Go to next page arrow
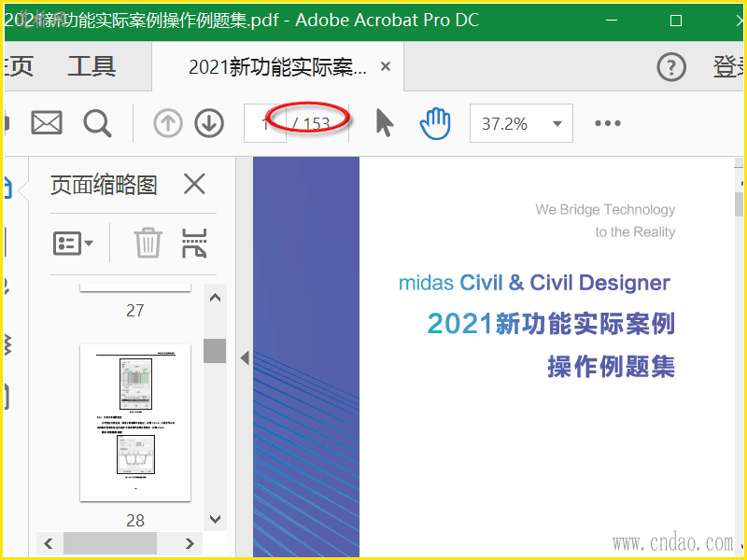The image size is (747, 560). 209,123
